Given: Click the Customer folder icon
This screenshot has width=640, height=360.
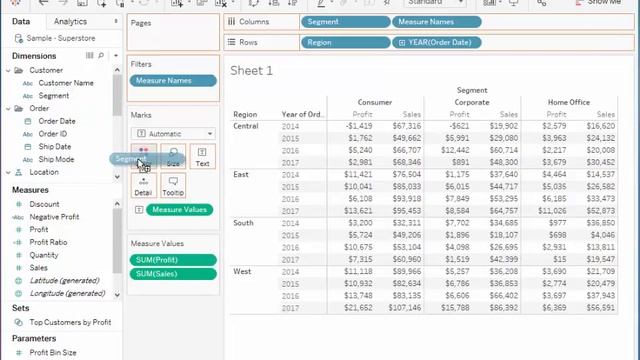Looking at the screenshot, I should [18, 70].
